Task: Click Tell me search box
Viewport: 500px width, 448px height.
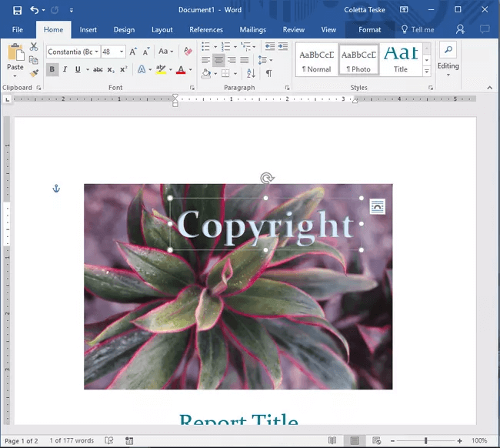Action: pos(418,30)
